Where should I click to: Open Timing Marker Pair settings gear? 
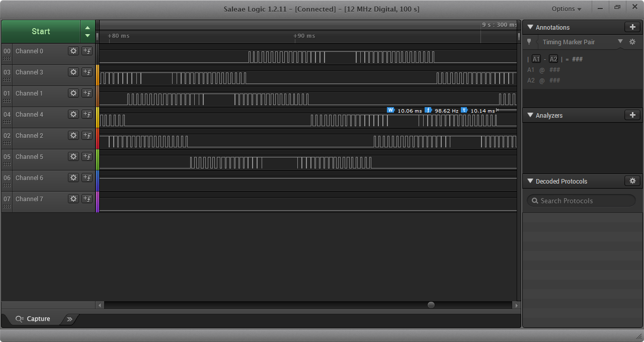(x=632, y=42)
